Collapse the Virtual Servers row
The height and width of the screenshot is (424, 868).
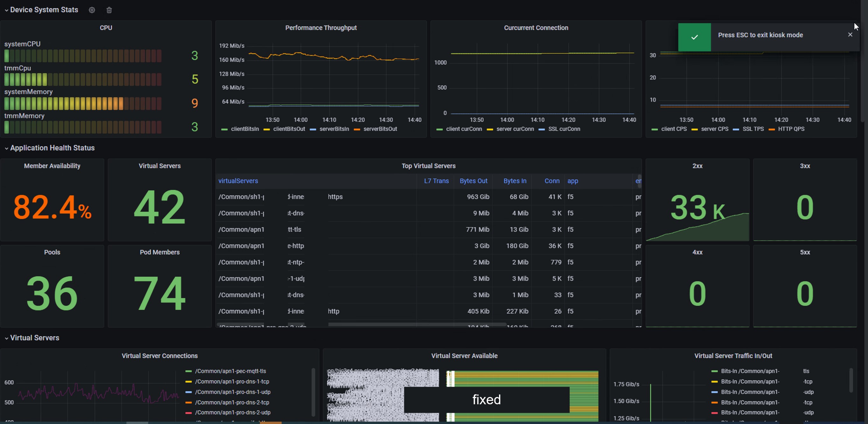tap(6, 338)
